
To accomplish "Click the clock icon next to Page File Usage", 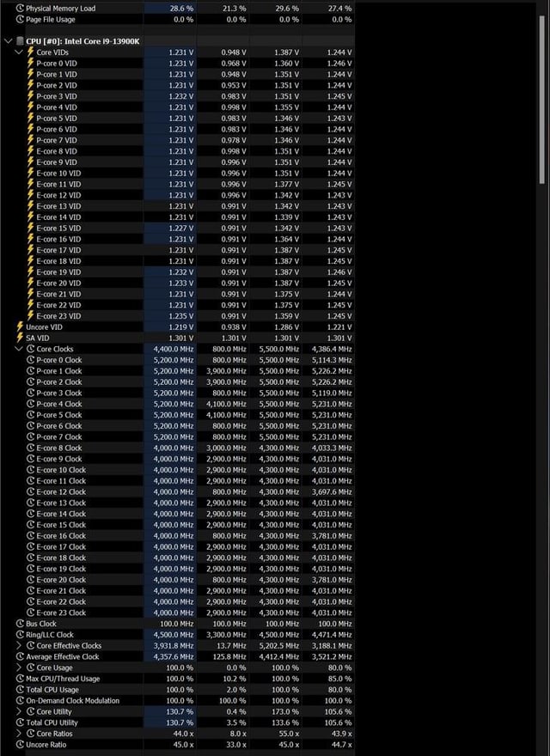I will point(20,20).
